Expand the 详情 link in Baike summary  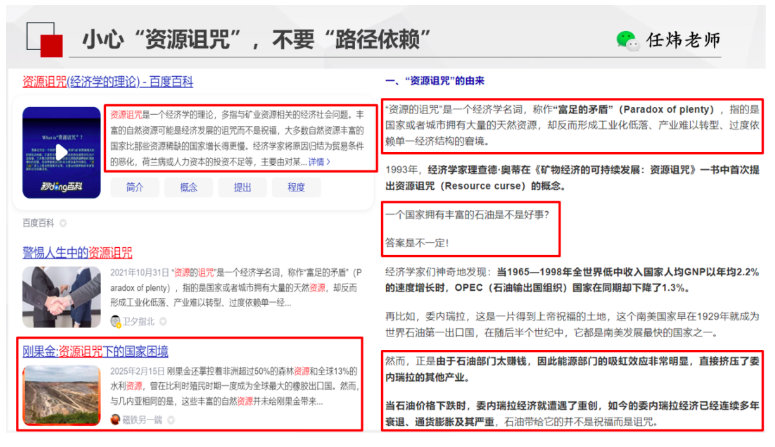coord(318,161)
